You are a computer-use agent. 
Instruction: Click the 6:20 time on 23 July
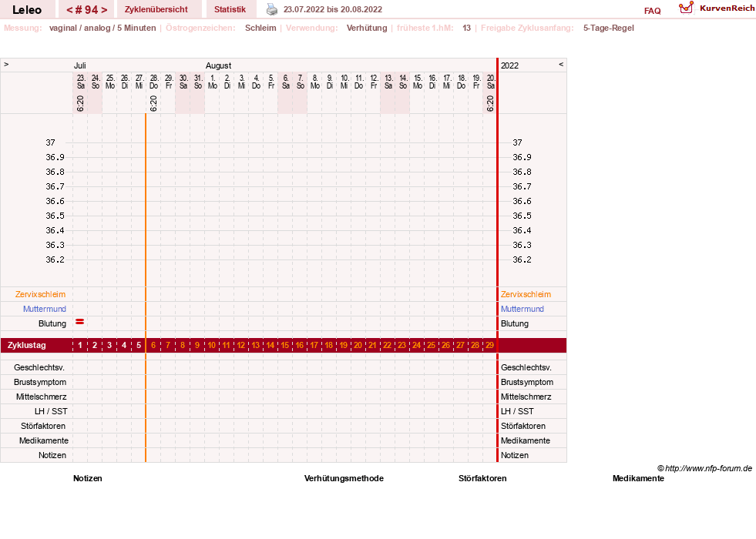click(x=80, y=103)
